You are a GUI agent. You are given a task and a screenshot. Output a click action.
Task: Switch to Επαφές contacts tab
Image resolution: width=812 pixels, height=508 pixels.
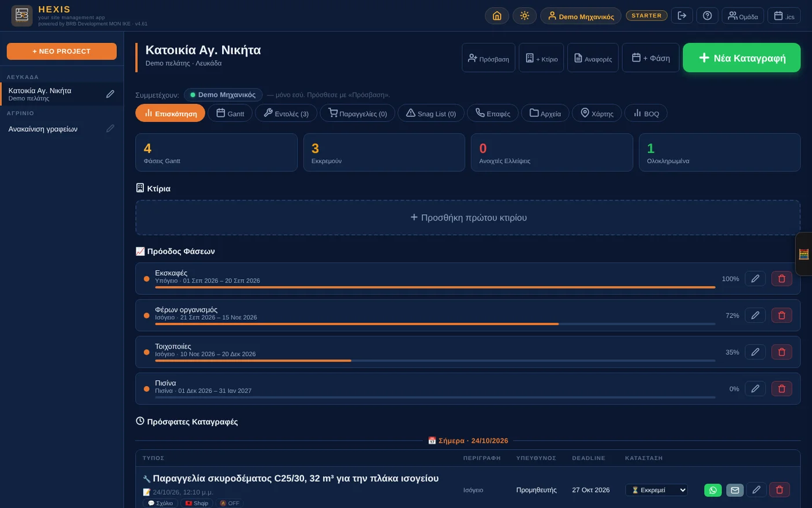coord(493,113)
